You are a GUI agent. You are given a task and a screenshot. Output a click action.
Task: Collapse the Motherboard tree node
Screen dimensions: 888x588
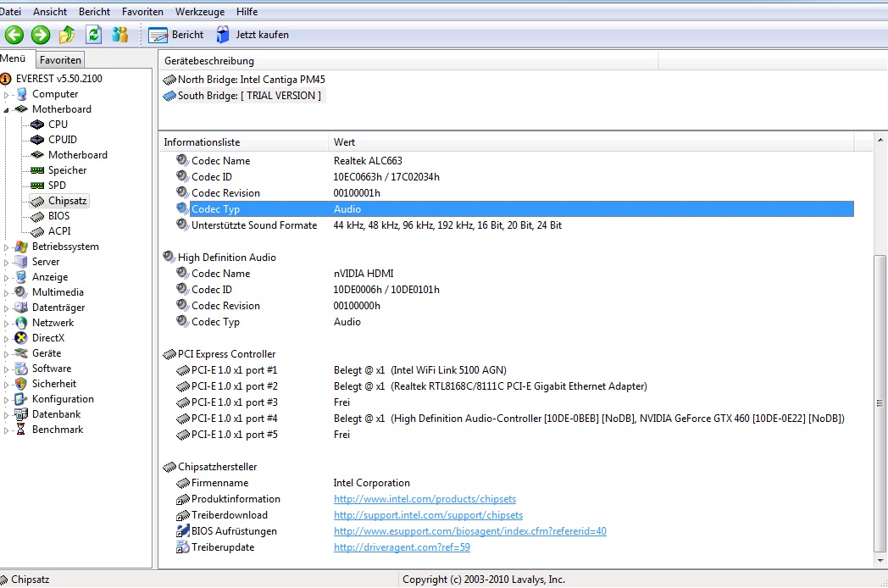(x=6, y=110)
